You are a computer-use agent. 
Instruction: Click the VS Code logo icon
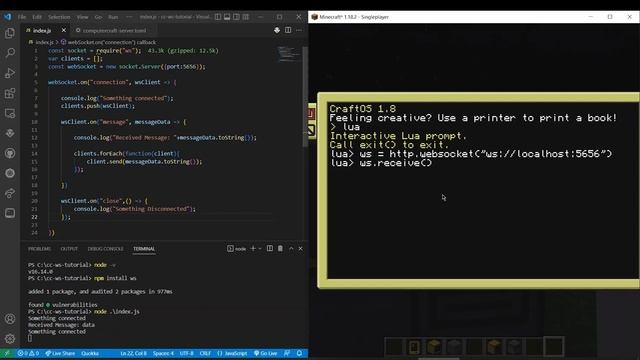(x=8, y=17)
